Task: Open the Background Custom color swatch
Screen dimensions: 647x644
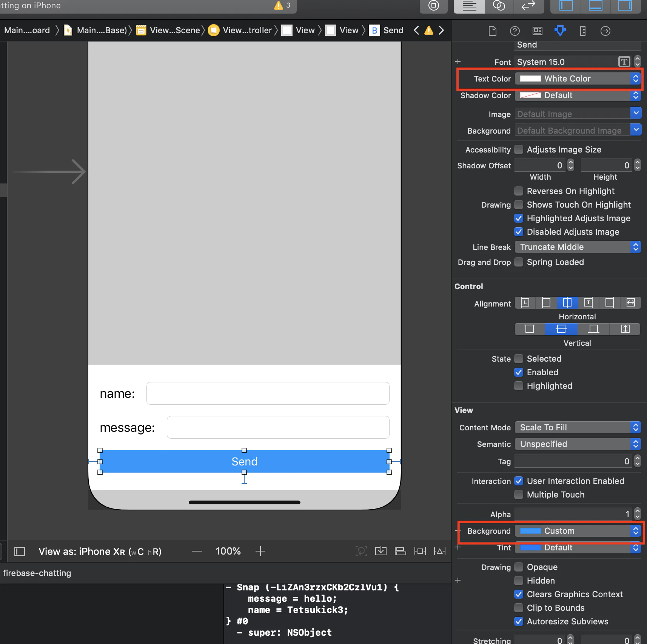Action: click(x=531, y=531)
